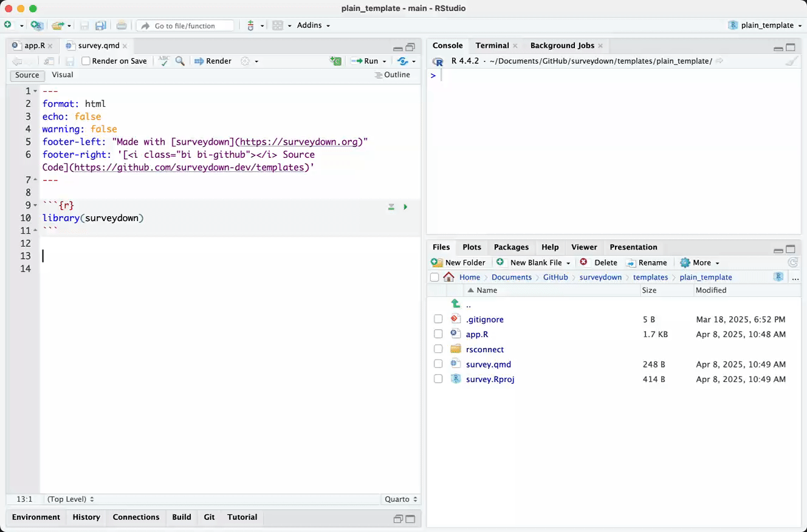
Task: Collapse the code chunk at line 9
Action: click(36, 205)
